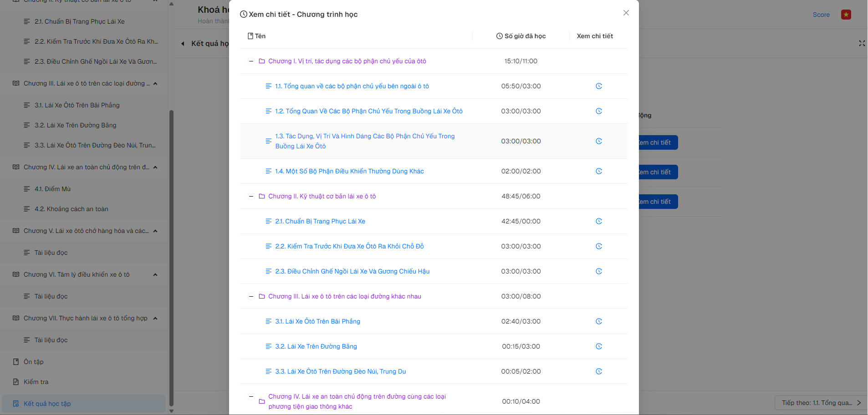Click back arrow next to Kết quả học

tap(183, 44)
